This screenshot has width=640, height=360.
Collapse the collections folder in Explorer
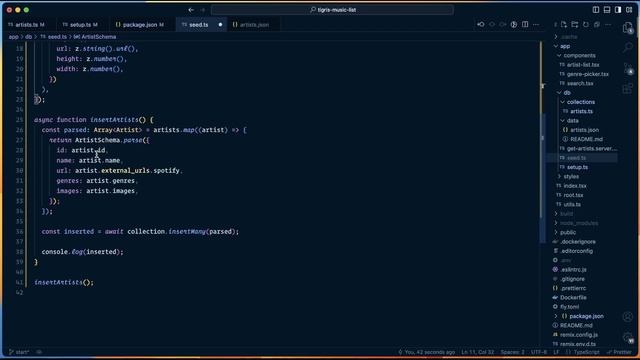[x=580, y=102]
